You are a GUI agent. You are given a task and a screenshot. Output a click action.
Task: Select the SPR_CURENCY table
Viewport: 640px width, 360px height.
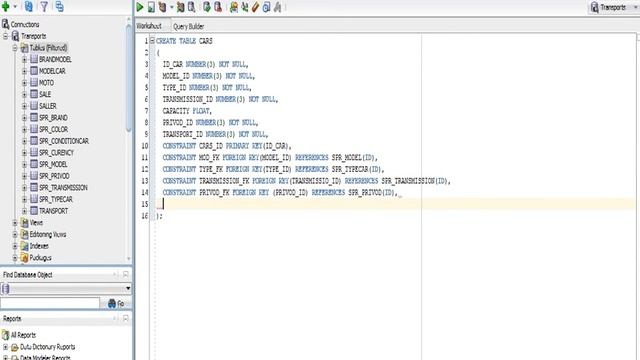click(x=56, y=153)
